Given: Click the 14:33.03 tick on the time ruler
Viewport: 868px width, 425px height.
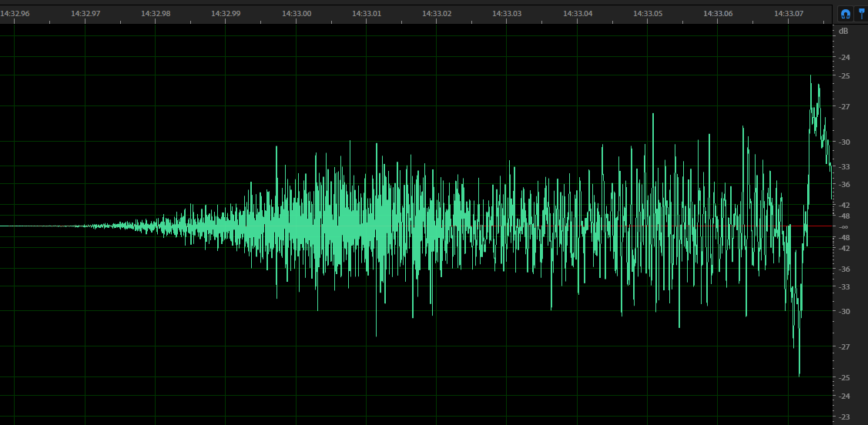Looking at the screenshot, I should [x=507, y=13].
